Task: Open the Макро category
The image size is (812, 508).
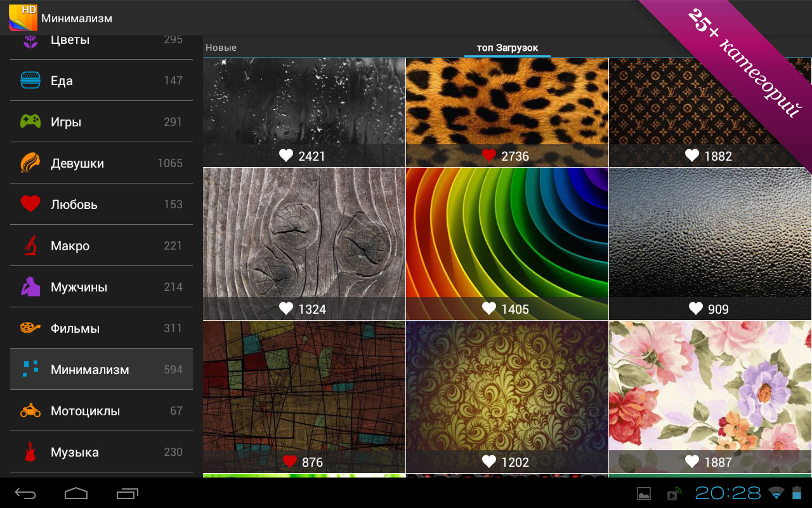Action: click(101, 246)
